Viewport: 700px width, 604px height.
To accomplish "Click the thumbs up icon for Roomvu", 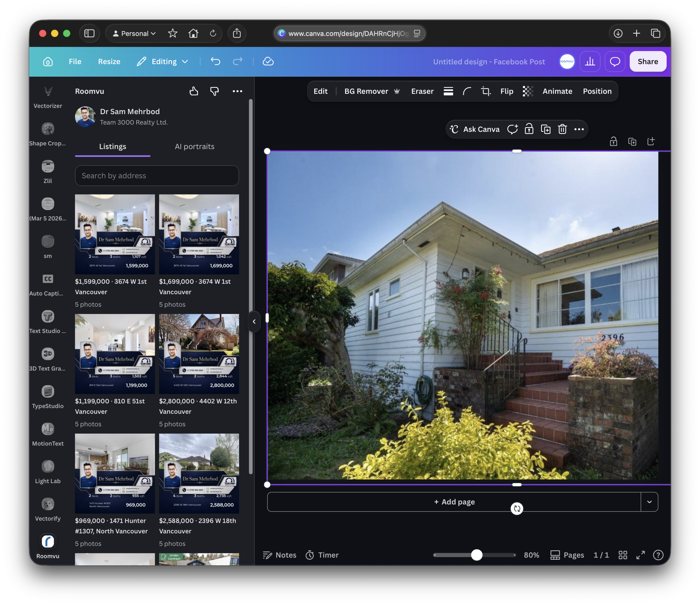I will click(x=194, y=91).
